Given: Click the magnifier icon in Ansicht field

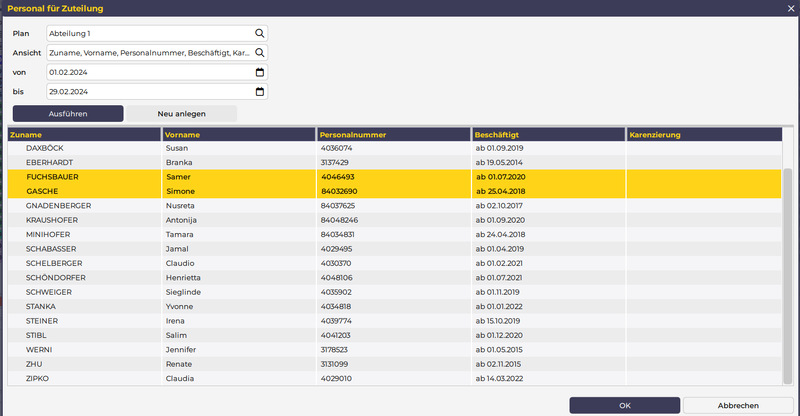Looking at the screenshot, I should tap(260, 52).
